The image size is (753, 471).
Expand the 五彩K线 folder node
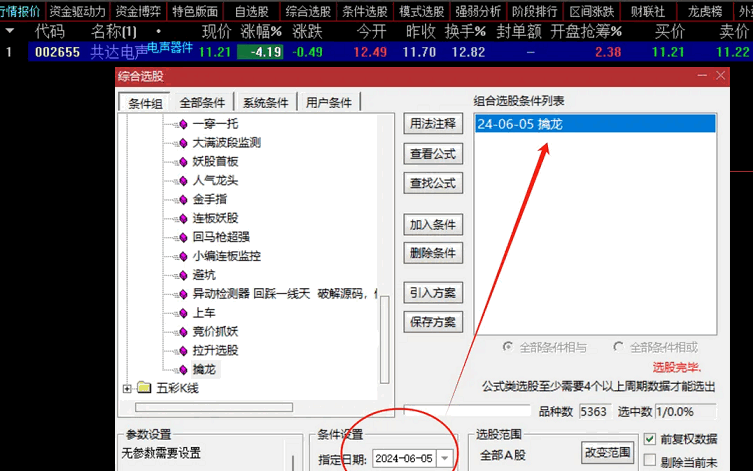click(x=127, y=388)
